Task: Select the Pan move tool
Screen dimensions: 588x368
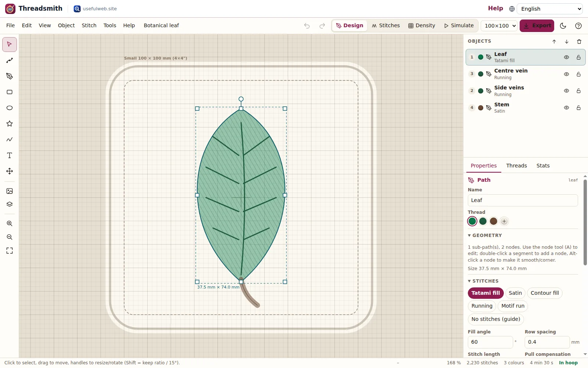Action: (x=10, y=171)
